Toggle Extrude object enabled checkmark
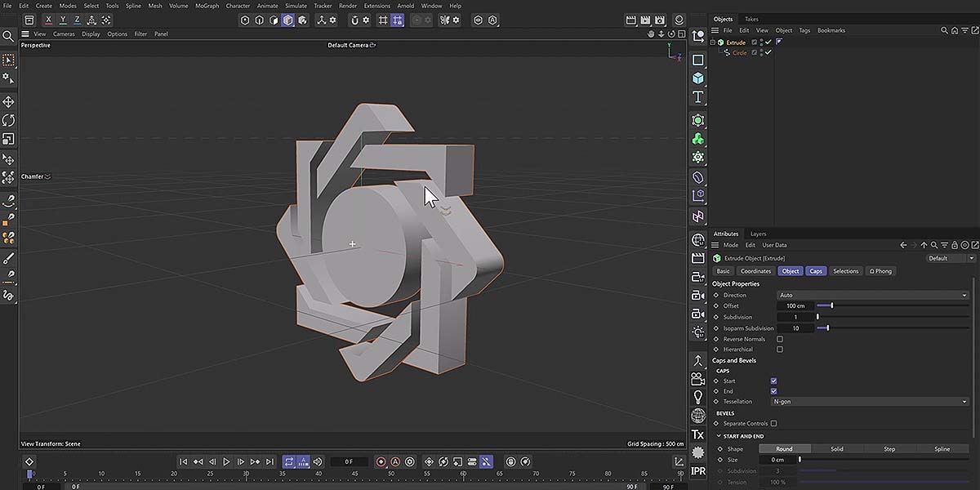980x490 pixels. click(768, 42)
